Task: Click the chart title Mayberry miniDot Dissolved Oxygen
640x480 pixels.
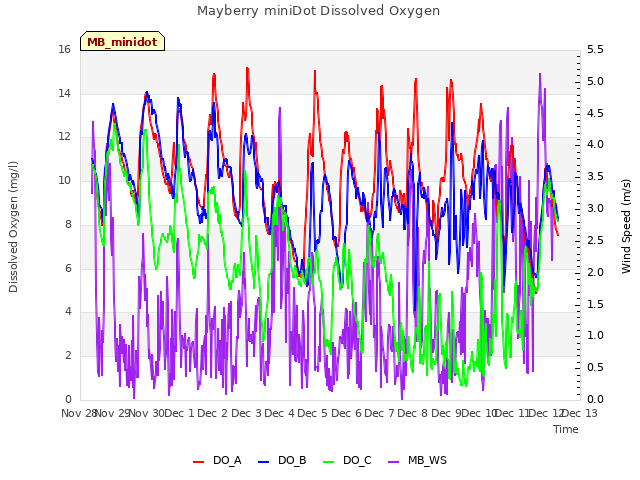Action: (318, 11)
